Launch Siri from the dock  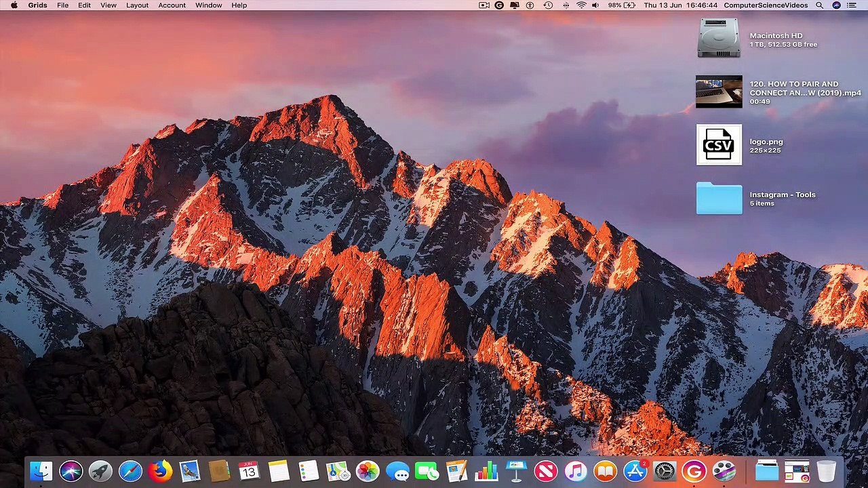(x=71, y=471)
